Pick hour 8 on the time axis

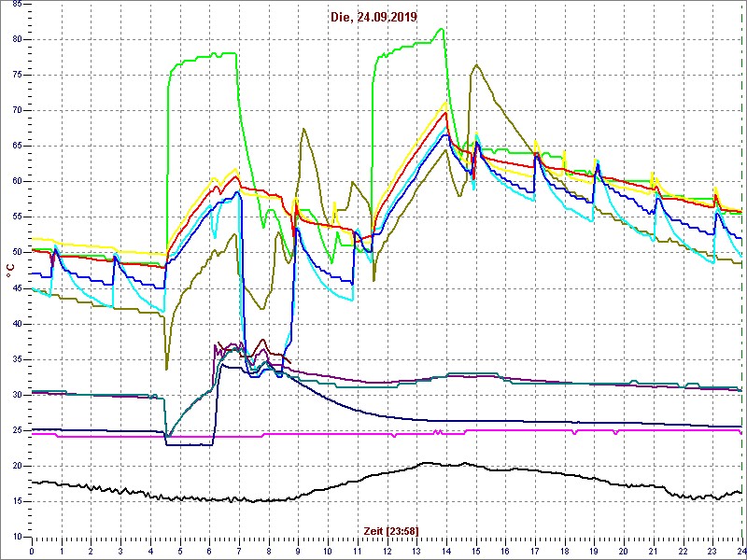click(269, 550)
